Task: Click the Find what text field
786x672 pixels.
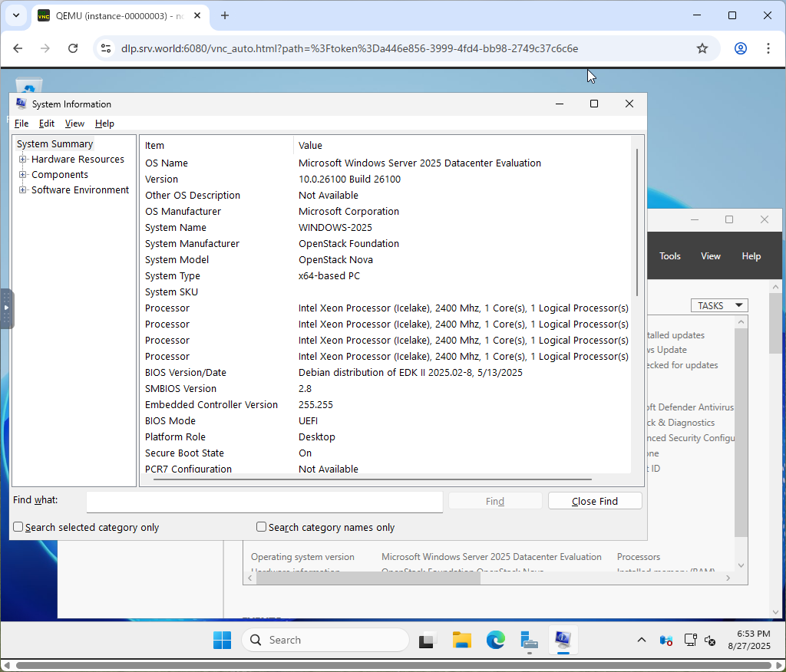Action: 264,502
